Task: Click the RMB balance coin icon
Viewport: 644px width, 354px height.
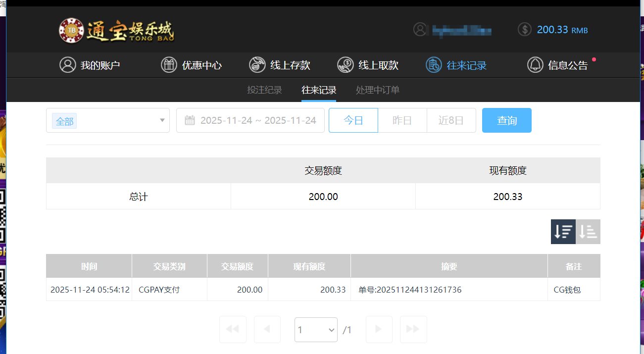Action: (524, 29)
